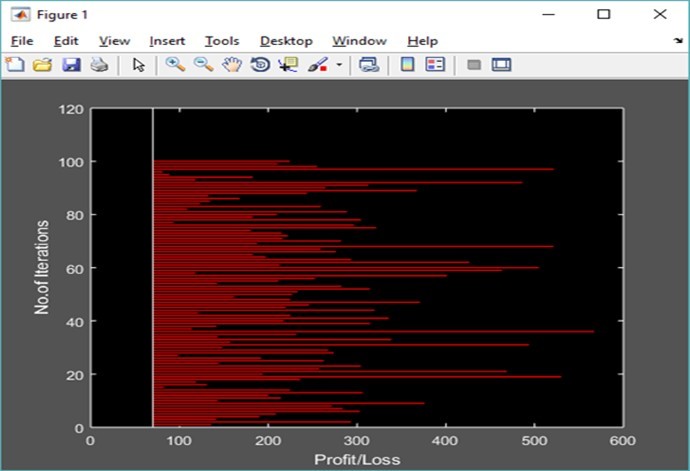Open a file with the folder icon

pos(42,65)
